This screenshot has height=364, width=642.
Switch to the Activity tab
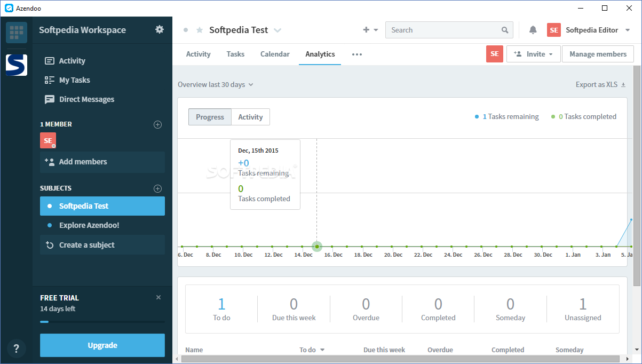point(198,54)
